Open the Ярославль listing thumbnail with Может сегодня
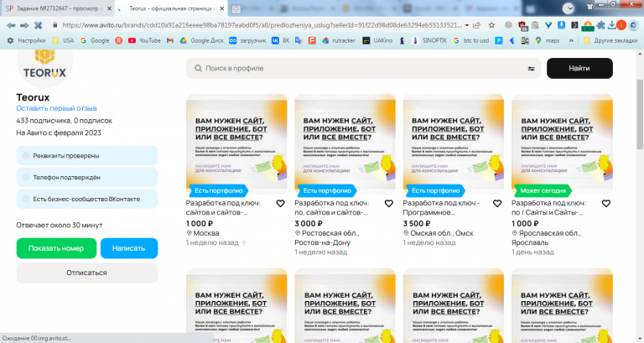The image size is (644, 343). pyautogui.click(x=562, y=144)
